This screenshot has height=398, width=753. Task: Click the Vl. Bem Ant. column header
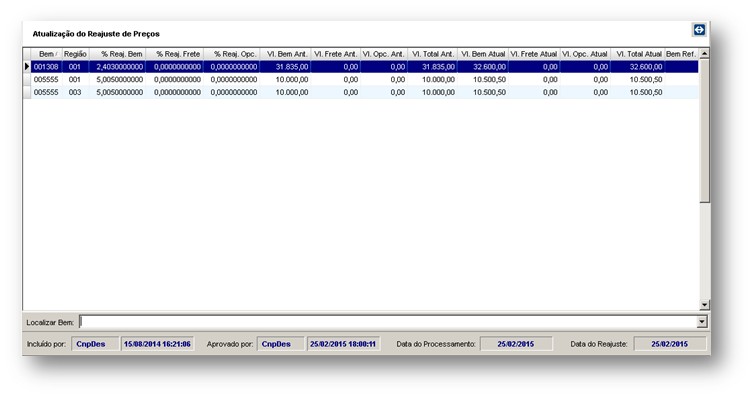[285, 54]
